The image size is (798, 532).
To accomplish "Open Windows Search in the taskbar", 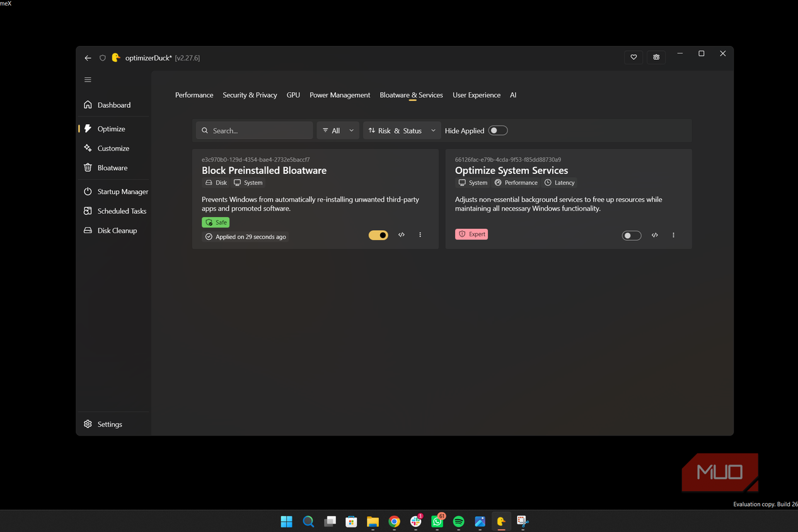I will click(308, 521).
